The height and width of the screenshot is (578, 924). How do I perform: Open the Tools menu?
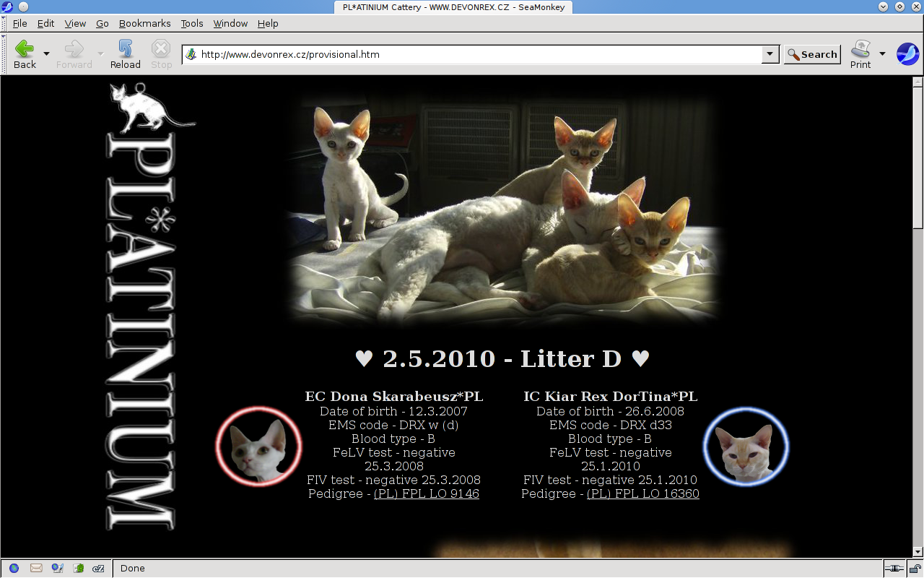tap(192, 23)
